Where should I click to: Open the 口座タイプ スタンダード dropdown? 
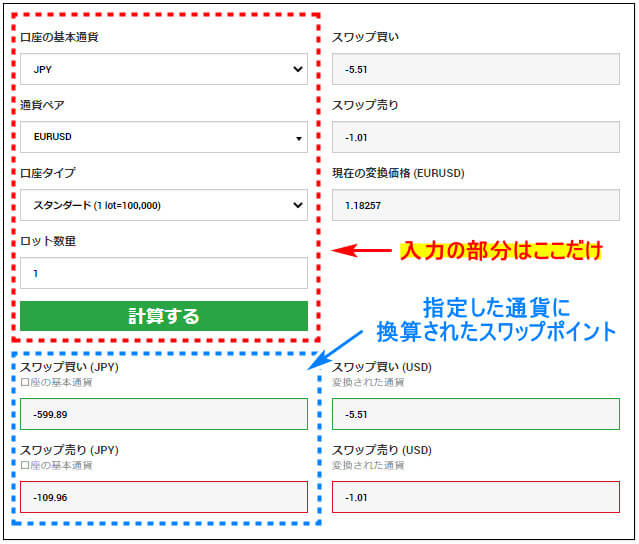pyautogui.click(x=164, y=205)
